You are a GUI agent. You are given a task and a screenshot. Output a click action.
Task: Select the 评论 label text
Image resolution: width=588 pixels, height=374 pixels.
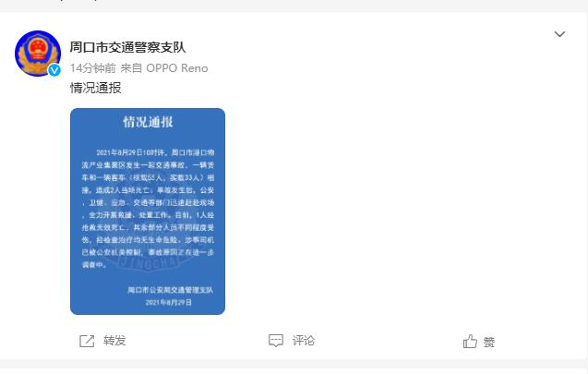pyautogui.click(x=304, y=341)
